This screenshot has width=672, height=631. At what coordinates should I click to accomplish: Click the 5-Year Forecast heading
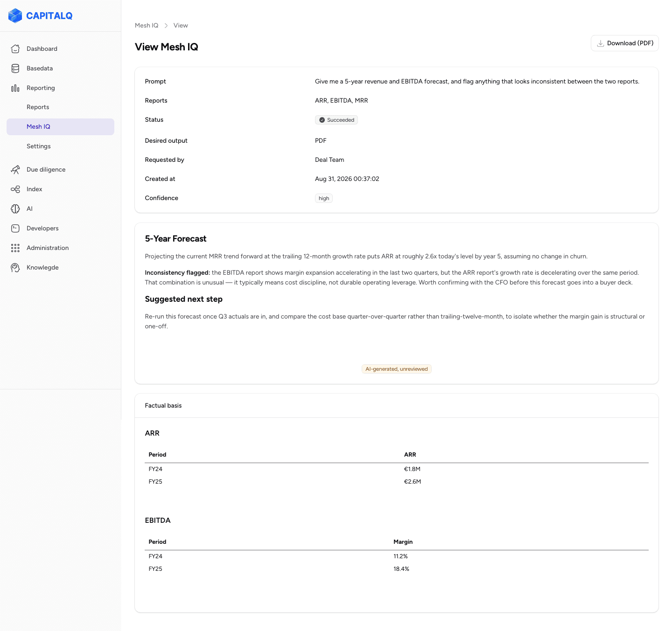(x=175, y=238)
